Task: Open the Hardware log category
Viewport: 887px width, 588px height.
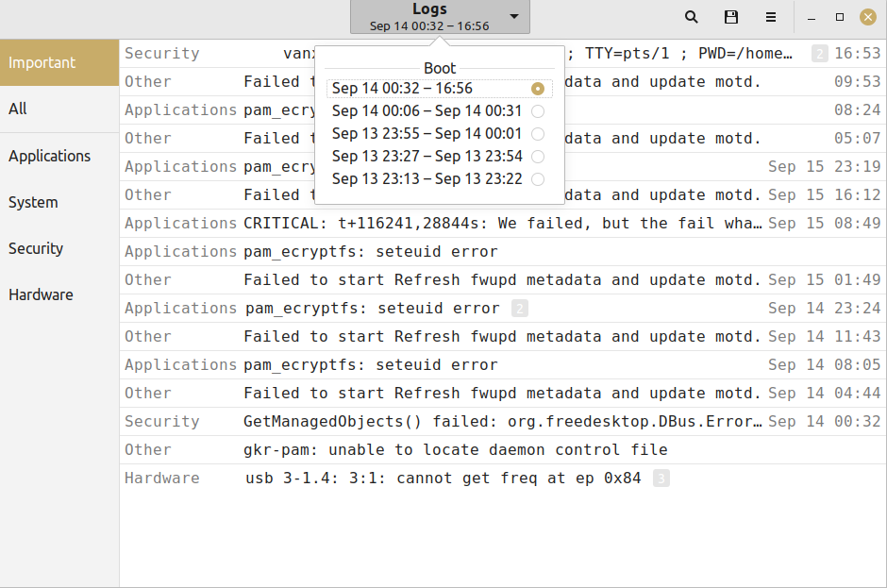Action: pyautogui.click(x=41, y=294)
